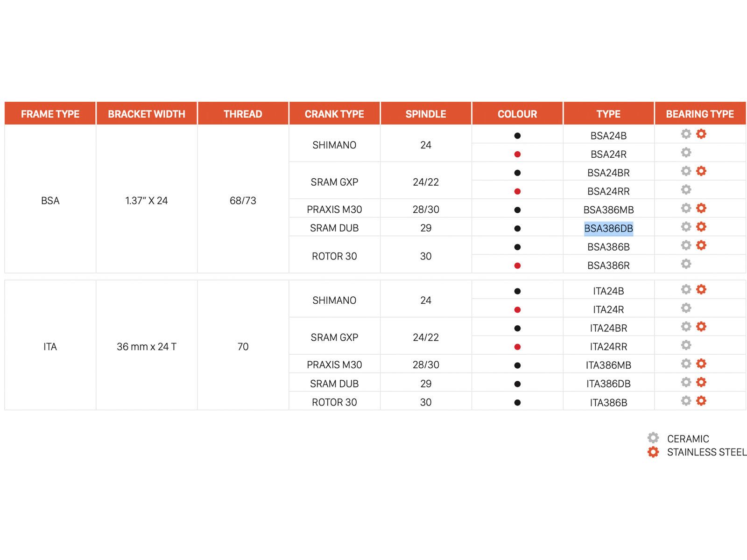Screen dimensions: 747x560
Task: Select the black colour dot for ITA386DB
Action: [x=517, y=384]
